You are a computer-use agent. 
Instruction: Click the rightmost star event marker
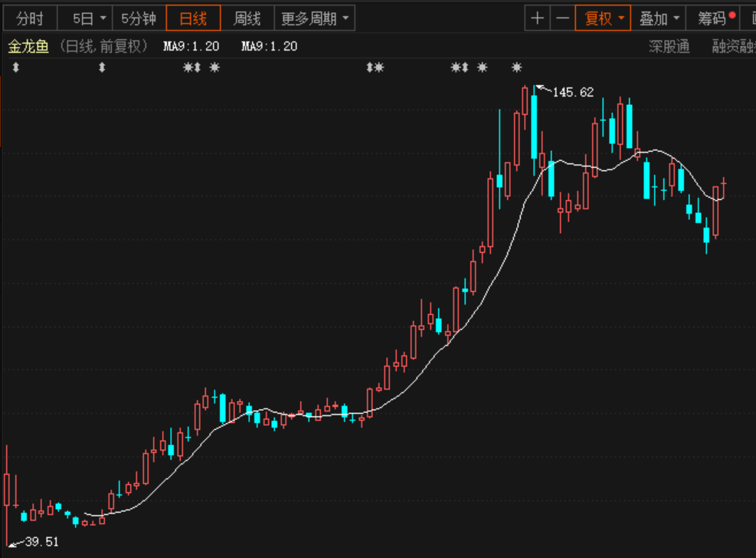click(x=516, y=67)
